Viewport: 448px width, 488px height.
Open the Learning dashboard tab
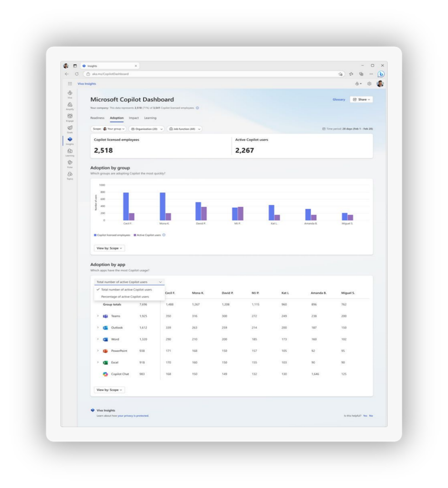tap(150, 118)
